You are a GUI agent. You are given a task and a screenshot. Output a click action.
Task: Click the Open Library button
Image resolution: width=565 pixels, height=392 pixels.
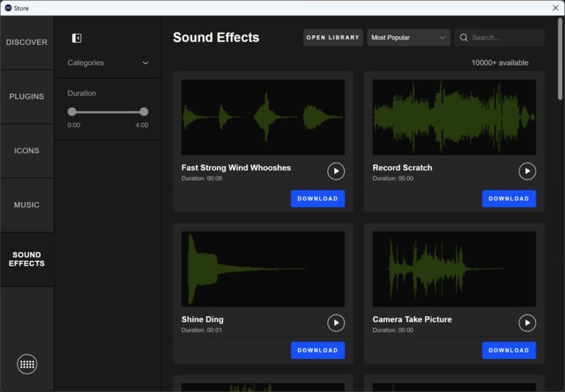point(333,38)
